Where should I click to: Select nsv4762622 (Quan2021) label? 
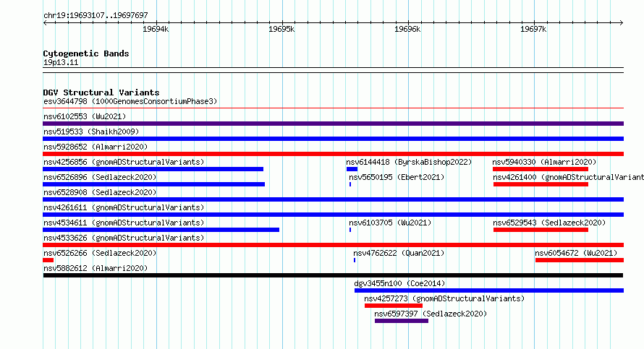[x=399, y=253]
